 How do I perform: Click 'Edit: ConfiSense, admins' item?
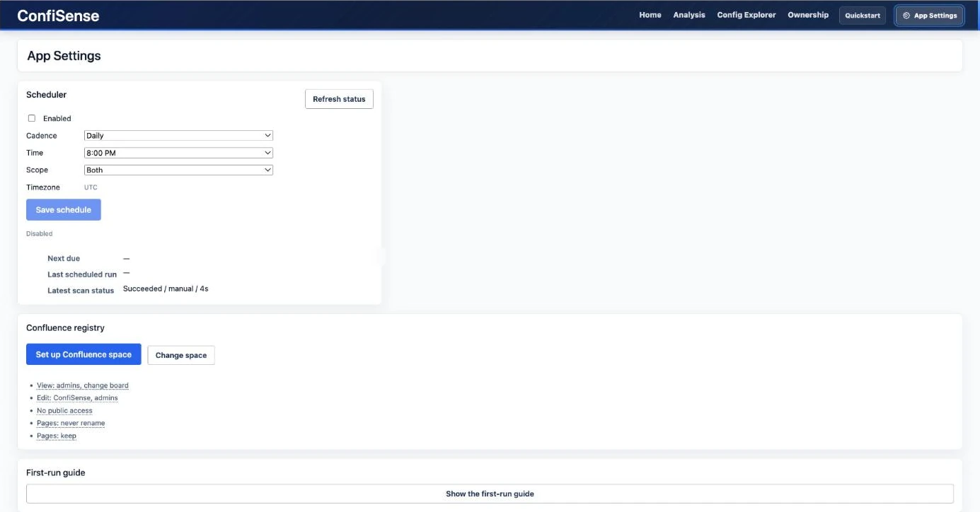click(x=77, y=398)
